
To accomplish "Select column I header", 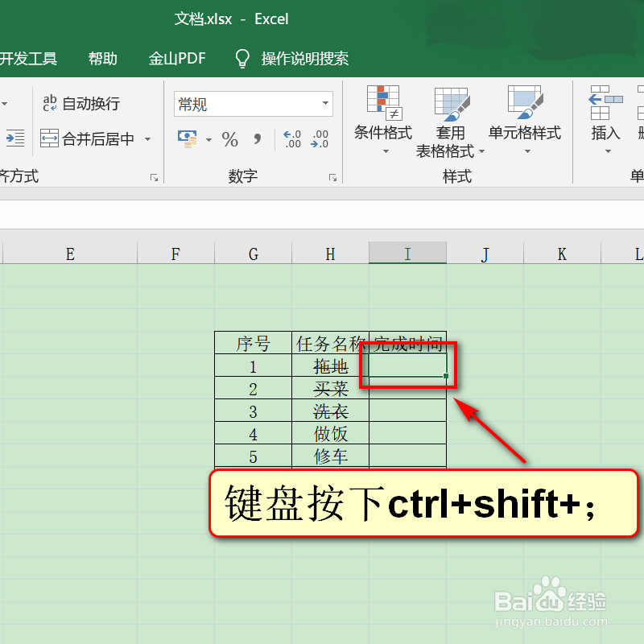I will click(407, 253).
